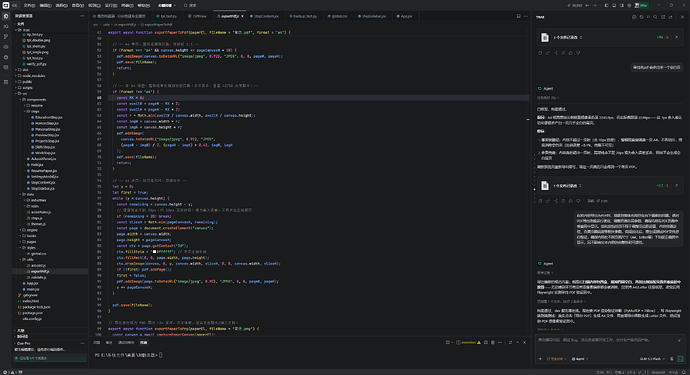The width and height of the screenshot is (690, 375).
Task: Open WorkStep.jsx in file tree
Action: (45, 153)
